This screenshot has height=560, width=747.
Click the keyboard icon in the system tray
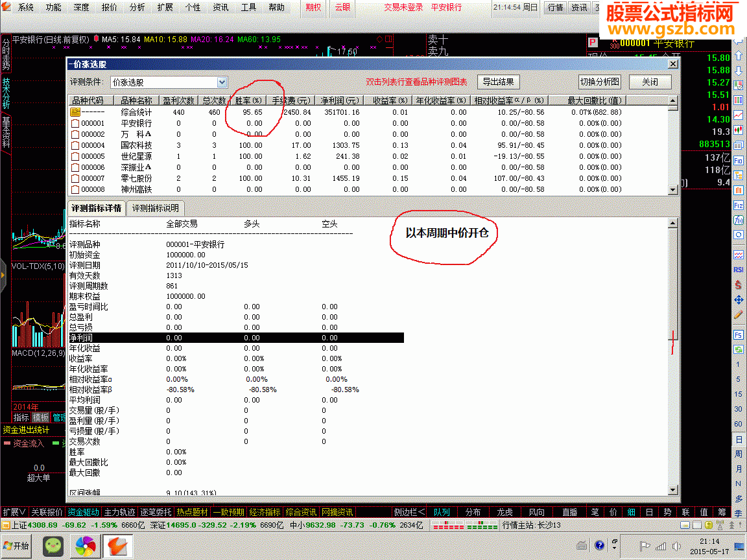tap(582, 546)
